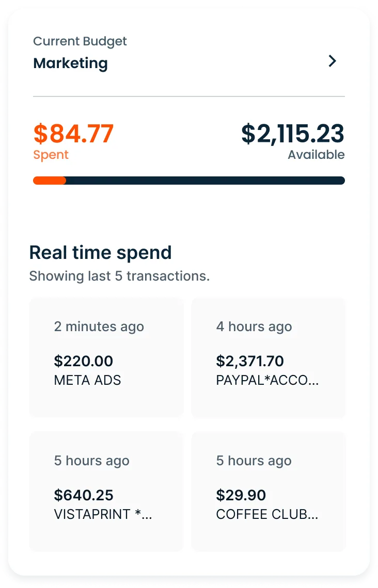Open the PAYPAL*ACCO transaction card
378x588 pixels.
tap(268, 357)
